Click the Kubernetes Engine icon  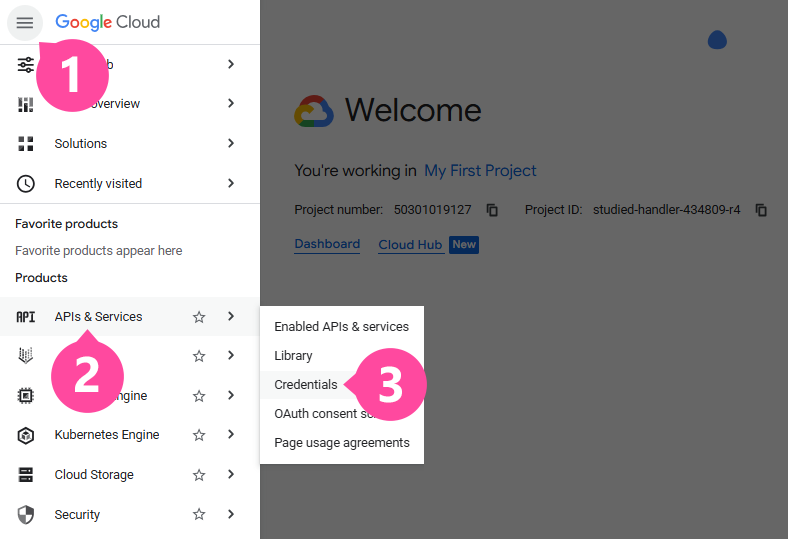click(x=26, y=435)
